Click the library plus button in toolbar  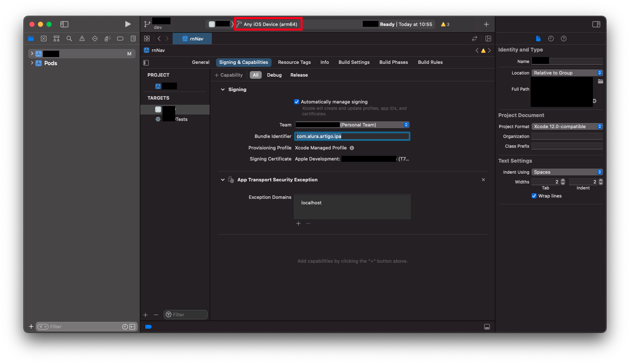tap(486, 24)
